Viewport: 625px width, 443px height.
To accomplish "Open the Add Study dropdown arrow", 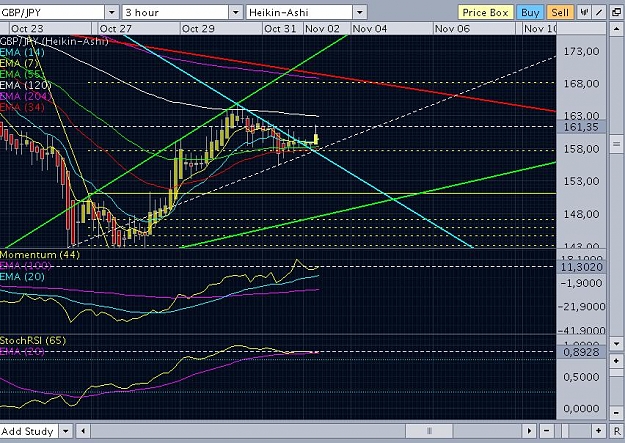I will (x=66, y=431).
